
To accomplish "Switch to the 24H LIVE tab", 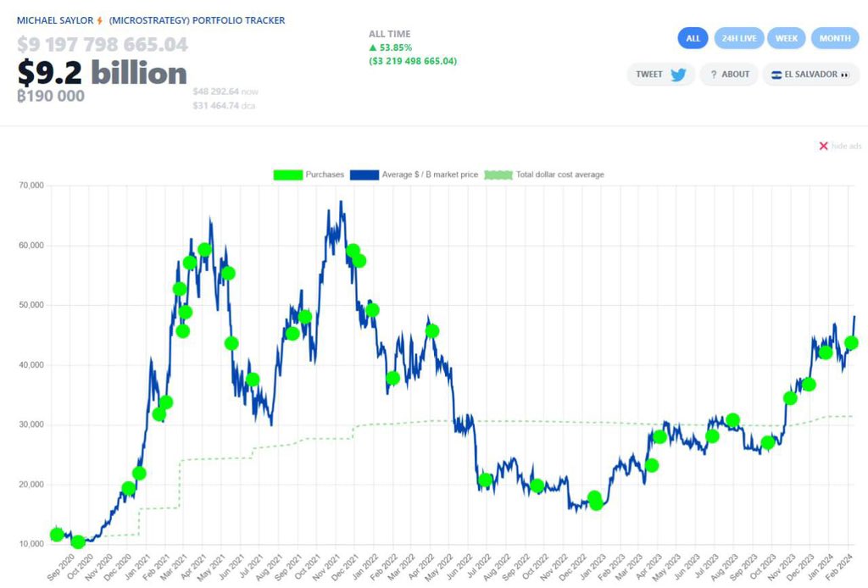I will 739,38.
